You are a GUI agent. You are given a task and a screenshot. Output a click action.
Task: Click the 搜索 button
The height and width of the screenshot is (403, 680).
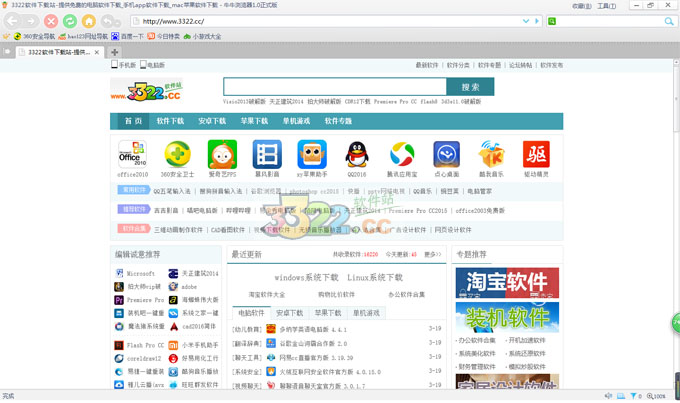click(470, 87)
